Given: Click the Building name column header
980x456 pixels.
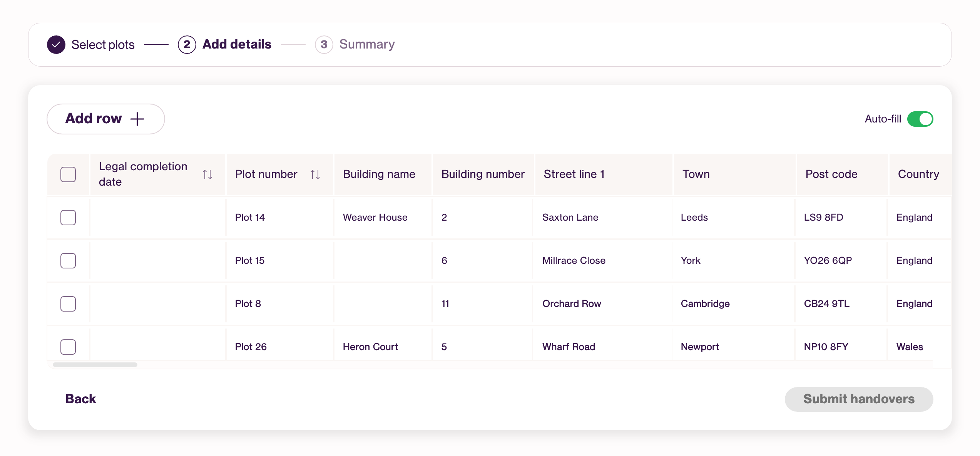Looking at the screenshot, I should pos(383,174).
